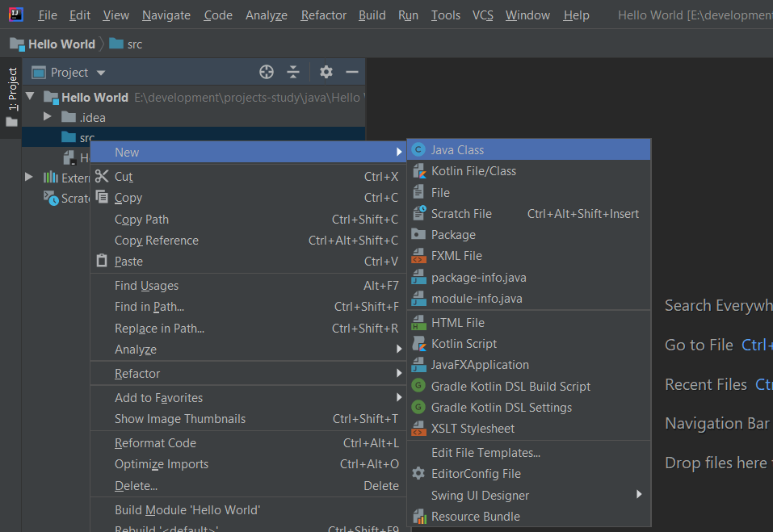The height and width of the screenshot is (532, 773).
Task: Click Collapse All in the Project toolbar
Action: click(x=292, y=72)
